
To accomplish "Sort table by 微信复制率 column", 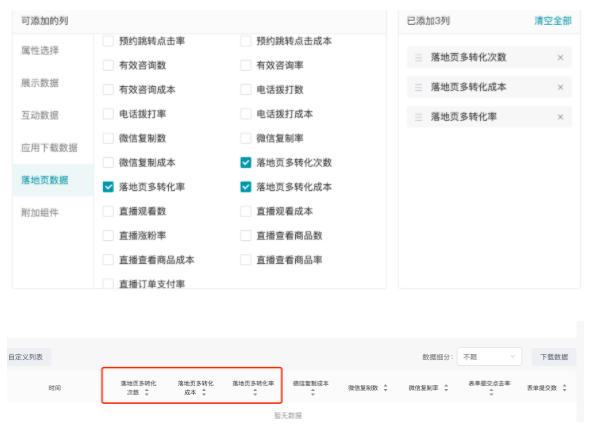I will [446, 388].
